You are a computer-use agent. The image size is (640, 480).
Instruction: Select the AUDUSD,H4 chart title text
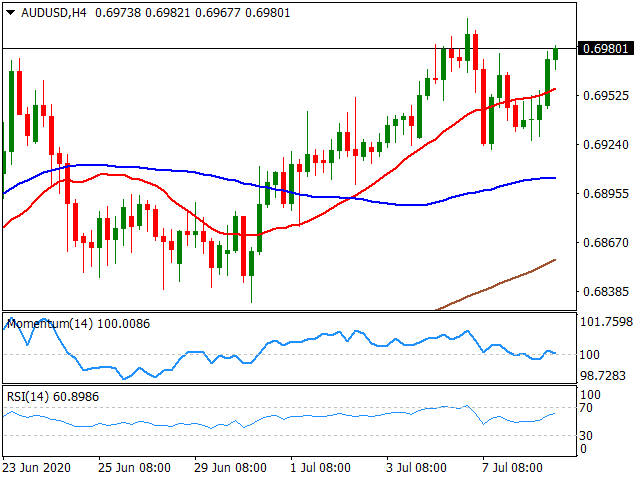[54, 13]
